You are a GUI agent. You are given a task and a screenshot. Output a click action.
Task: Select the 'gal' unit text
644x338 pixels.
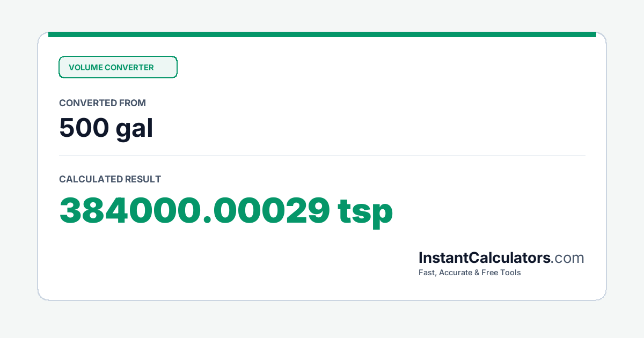(135, 130)
